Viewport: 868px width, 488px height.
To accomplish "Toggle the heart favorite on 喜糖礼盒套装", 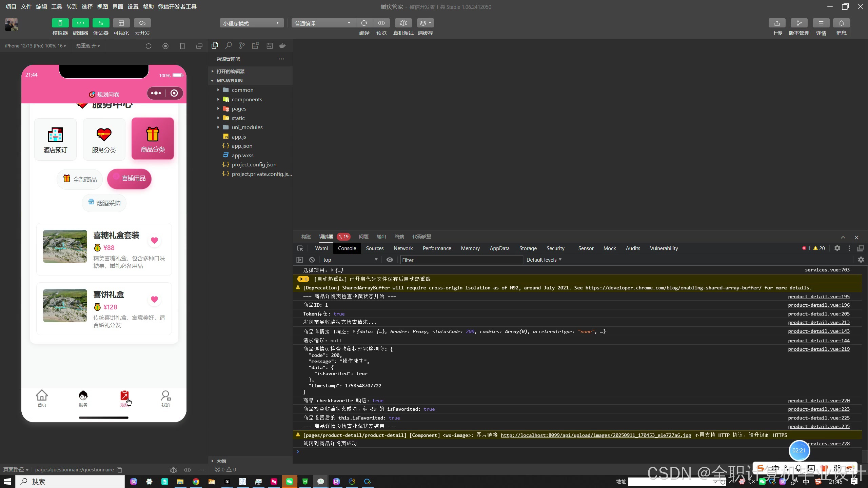I will [154, 240].
